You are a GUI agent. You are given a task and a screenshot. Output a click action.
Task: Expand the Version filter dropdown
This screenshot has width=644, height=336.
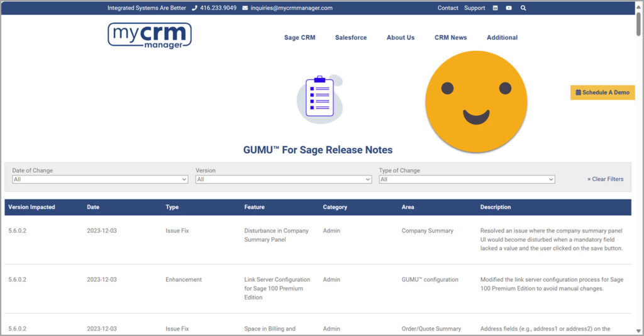284,179
